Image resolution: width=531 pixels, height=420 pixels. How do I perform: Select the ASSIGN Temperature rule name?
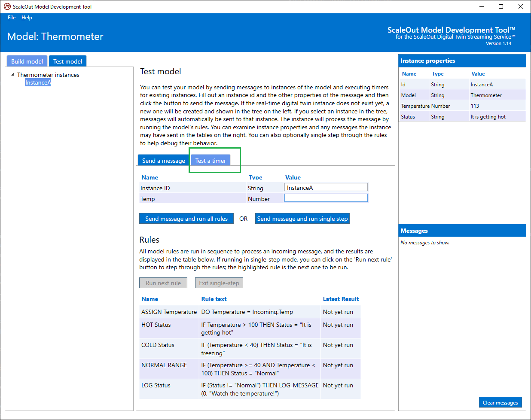point(169,312)
